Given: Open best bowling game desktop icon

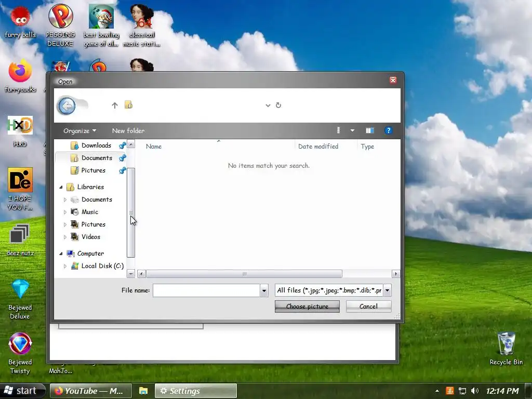Looking at the screenshot, I should 101,25.
